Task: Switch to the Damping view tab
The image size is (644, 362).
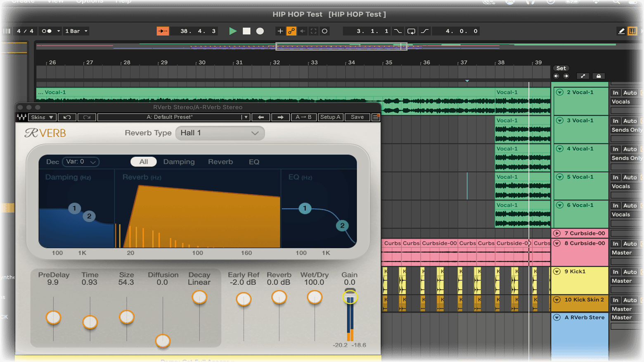Action: [179, 162]
